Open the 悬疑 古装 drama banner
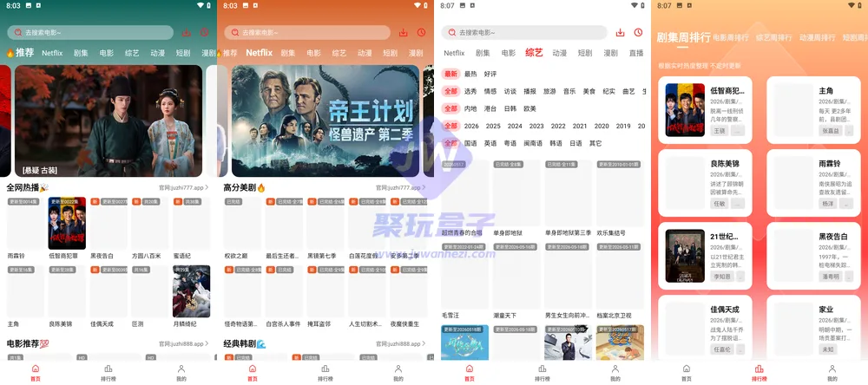The image size is (868, 385). tap(108, 121)
